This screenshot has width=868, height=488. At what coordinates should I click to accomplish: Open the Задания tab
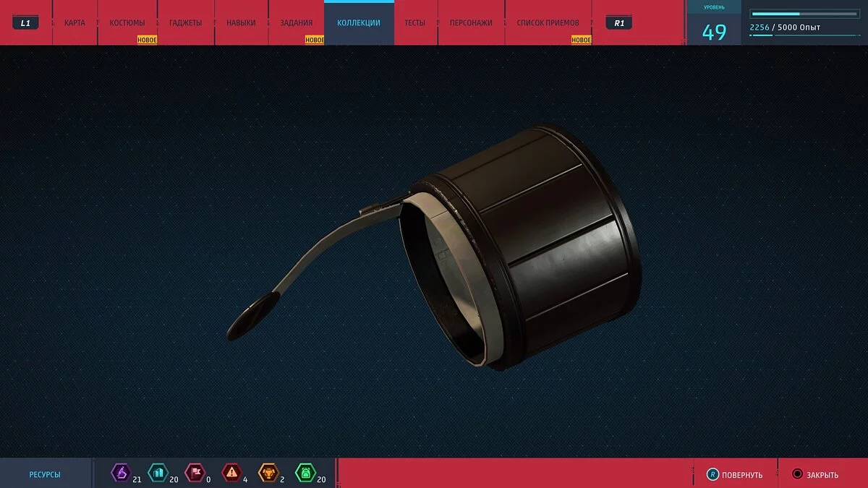click(297, 23)
